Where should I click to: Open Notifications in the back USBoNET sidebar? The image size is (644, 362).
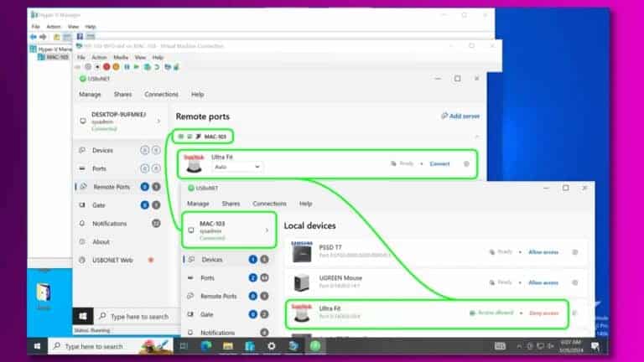click(x=109, y=223)
